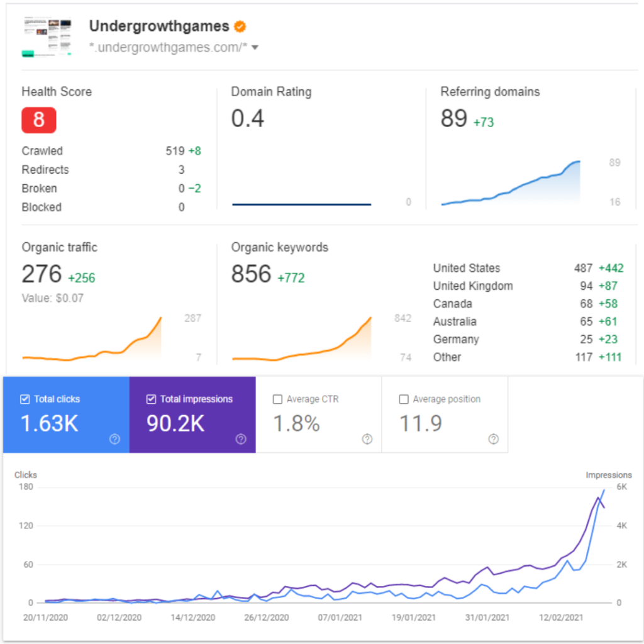Click the organic keywords orange sparkline
This screenshot has height=644, width=644.
tap(302, 339)
